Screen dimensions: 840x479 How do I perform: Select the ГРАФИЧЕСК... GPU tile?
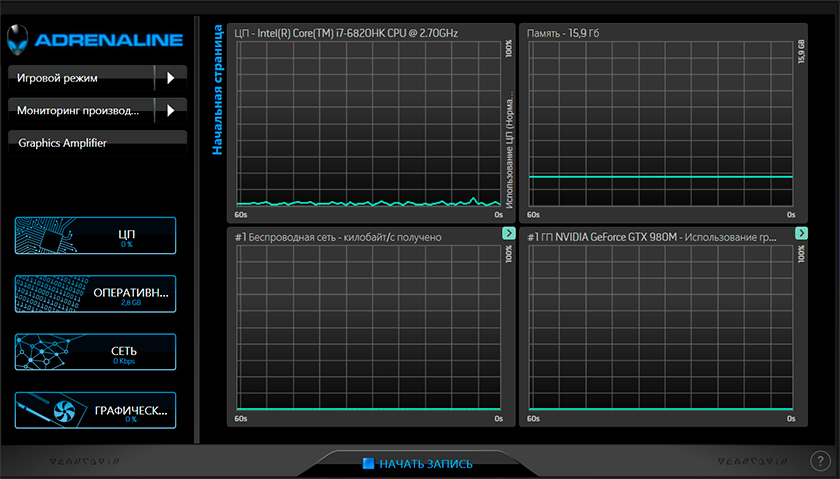pyautogui.click(x=95, y=410)
